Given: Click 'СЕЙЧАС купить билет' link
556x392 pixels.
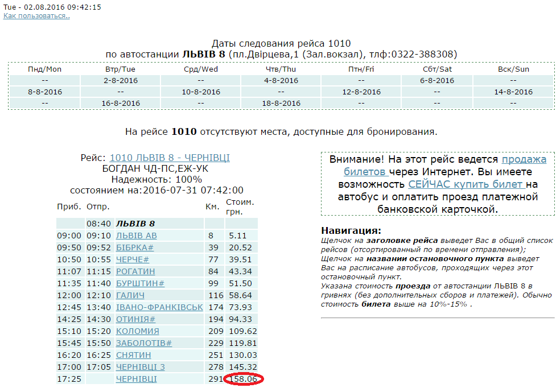Looking at the screenshot, I should pyautogui.click(x=467, y=184).
